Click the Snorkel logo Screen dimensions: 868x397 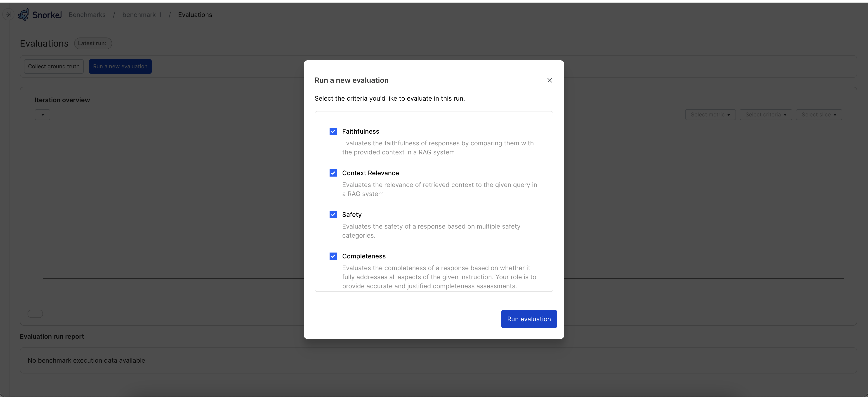tap(40, 15)
